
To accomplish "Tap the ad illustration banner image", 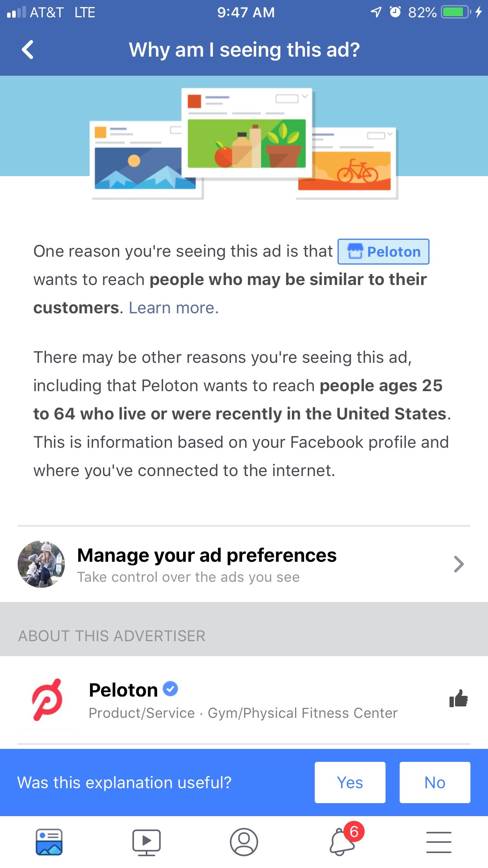I will tap(244, 144).
